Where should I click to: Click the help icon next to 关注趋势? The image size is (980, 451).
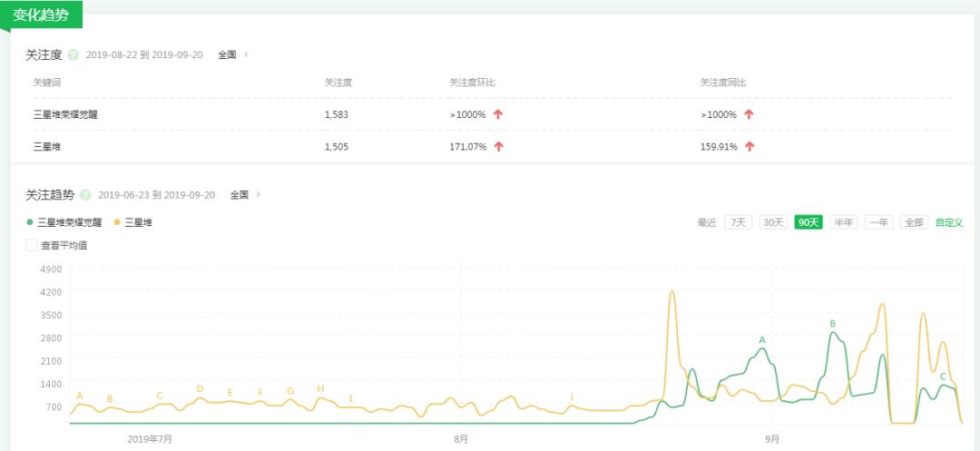tap(85, 195)
